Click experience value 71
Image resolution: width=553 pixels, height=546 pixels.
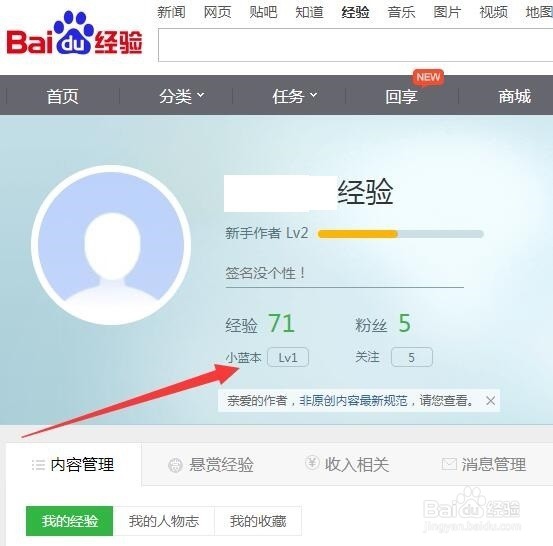[281, 323]
